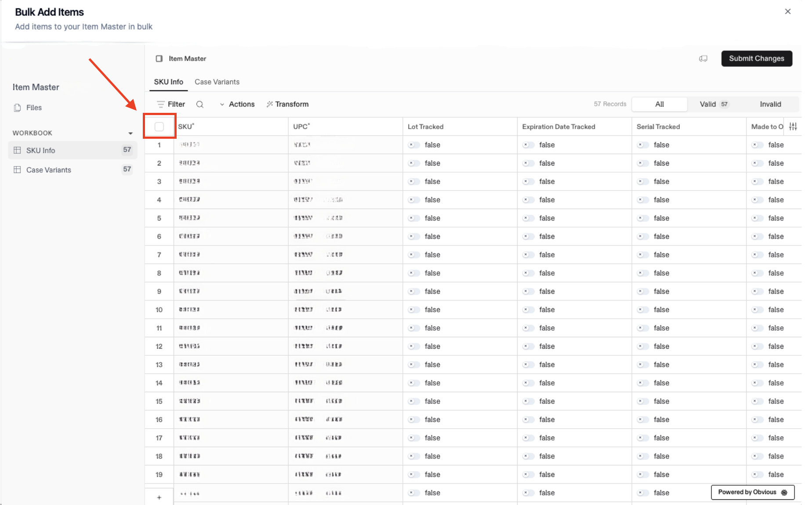The width and height of the screenshot is (812, 505).
Task: Show only Valid records
Action: click(x=714, y=104)
